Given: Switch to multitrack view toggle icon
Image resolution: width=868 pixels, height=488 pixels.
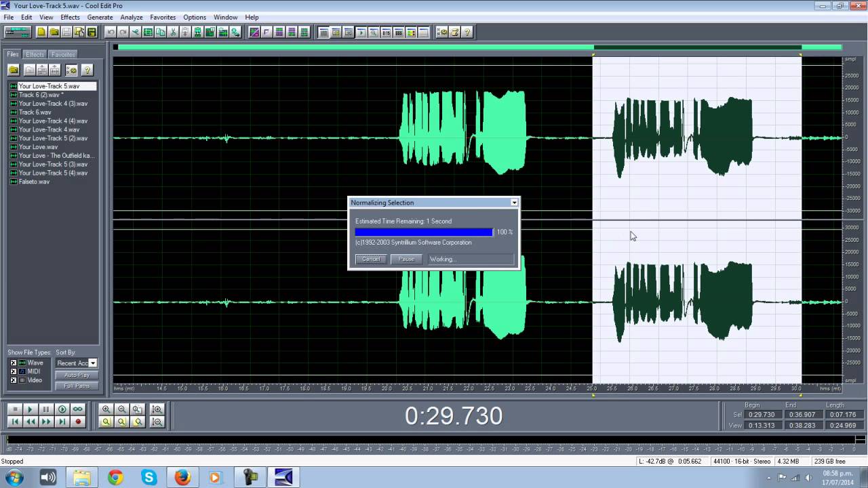Looking at the screenshot, I should pyautogui.click(x=18, y=32).
